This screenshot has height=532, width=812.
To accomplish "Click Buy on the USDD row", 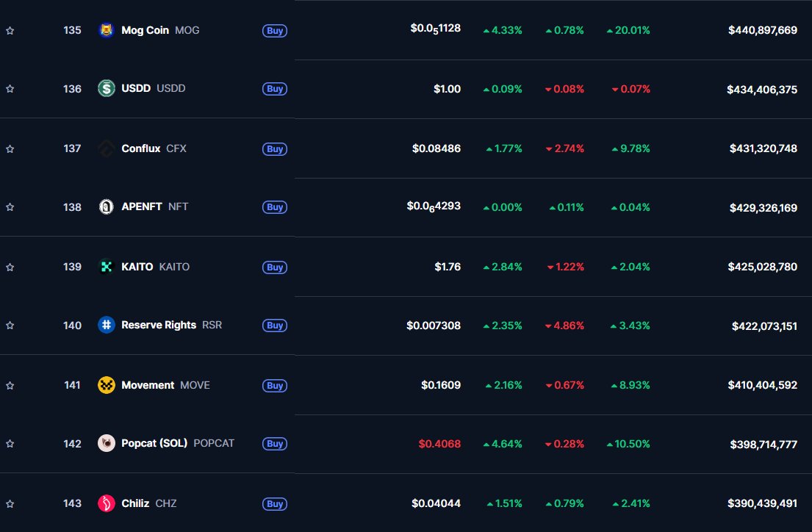I will [275, 89].
